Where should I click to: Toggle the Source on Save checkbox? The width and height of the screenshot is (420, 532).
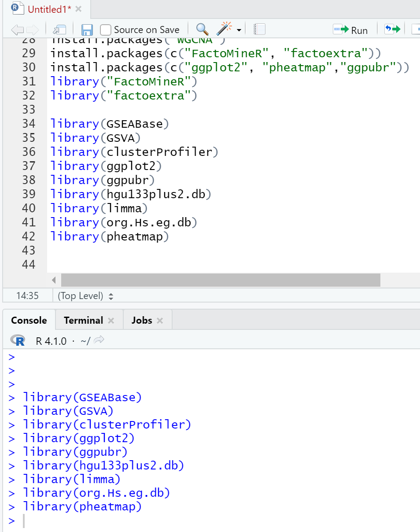(x=106, y=30)
